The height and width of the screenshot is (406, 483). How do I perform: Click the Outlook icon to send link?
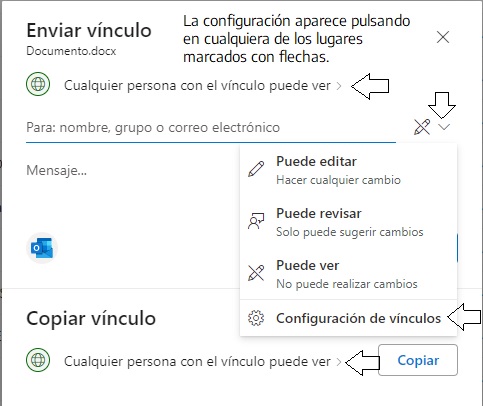(x=42, y=248)
